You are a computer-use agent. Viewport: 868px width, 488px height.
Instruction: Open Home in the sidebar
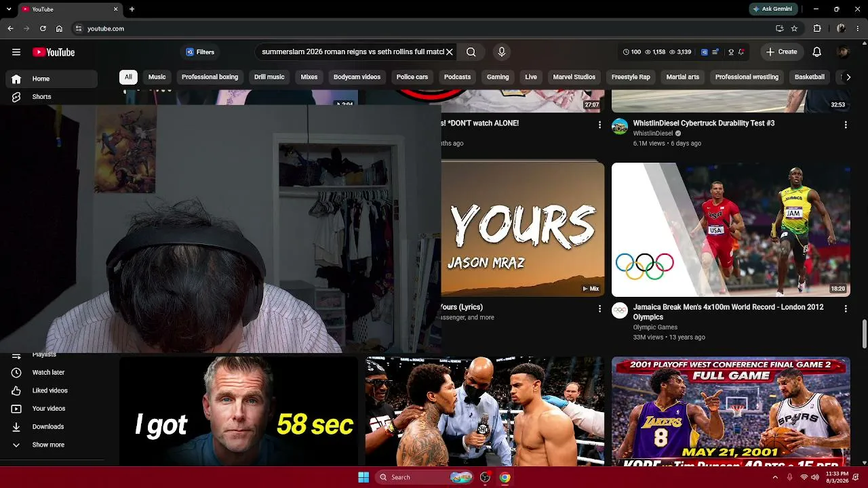tap(52, 79)
